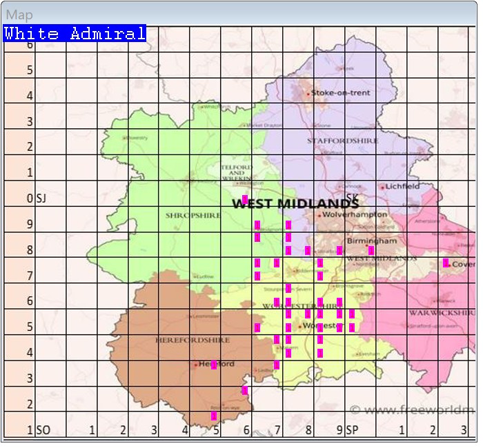Click the White Admiral species label
Image resolution: width=483 pixels, height=448 pixels.
[x=75, y=33]
